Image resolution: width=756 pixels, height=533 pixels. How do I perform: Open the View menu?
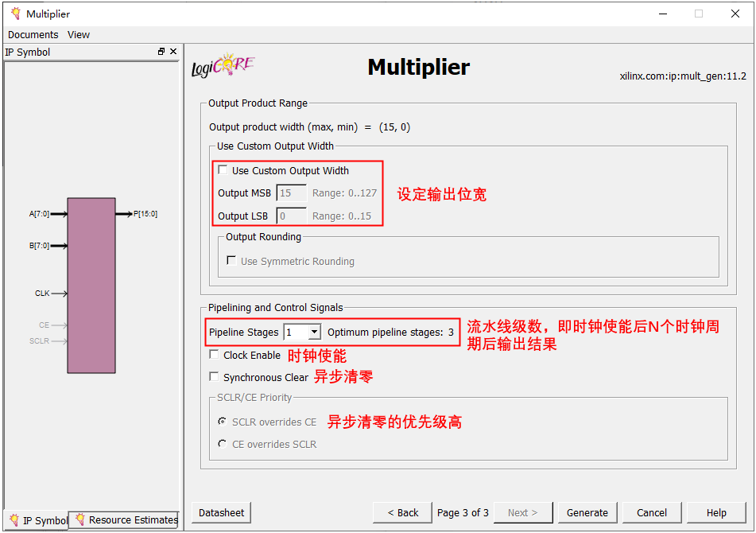click(79, 35)
